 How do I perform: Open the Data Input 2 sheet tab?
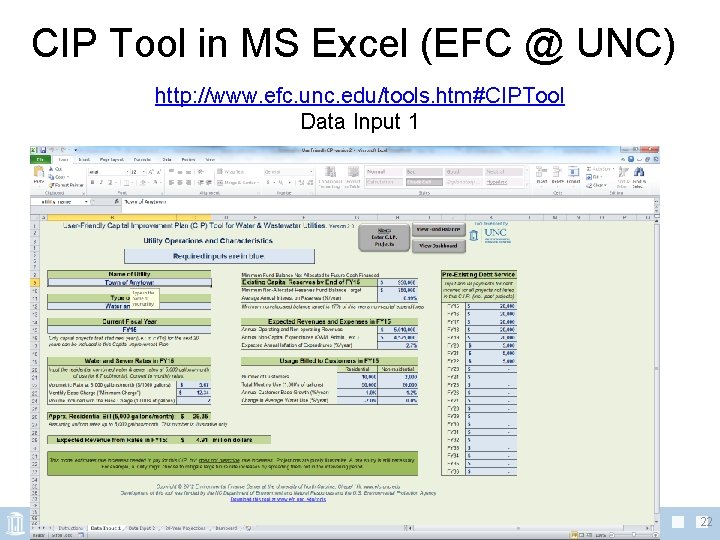141,528
